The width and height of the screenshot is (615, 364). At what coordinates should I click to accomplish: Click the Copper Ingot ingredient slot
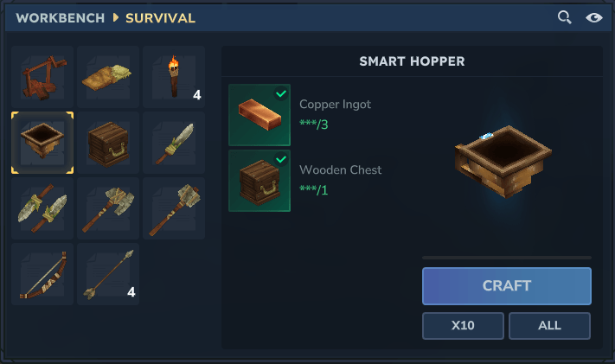[x=259, y=115]
